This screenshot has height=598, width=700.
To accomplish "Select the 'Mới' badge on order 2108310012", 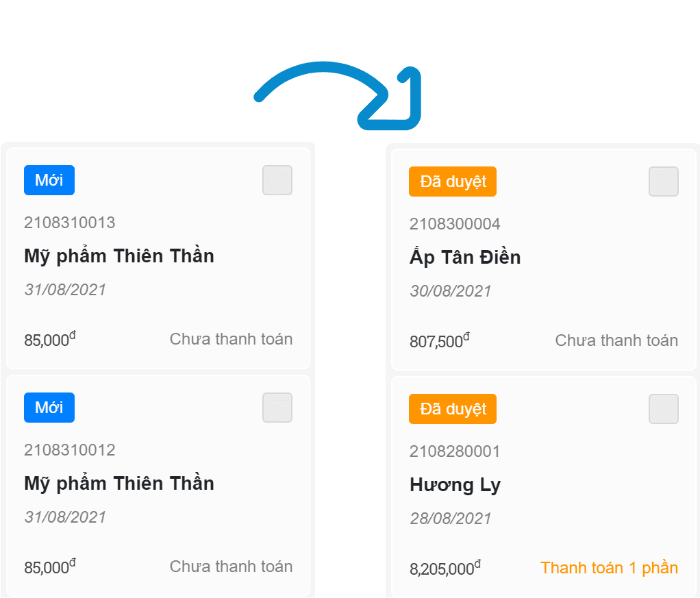I will click(x=49, y=408).
